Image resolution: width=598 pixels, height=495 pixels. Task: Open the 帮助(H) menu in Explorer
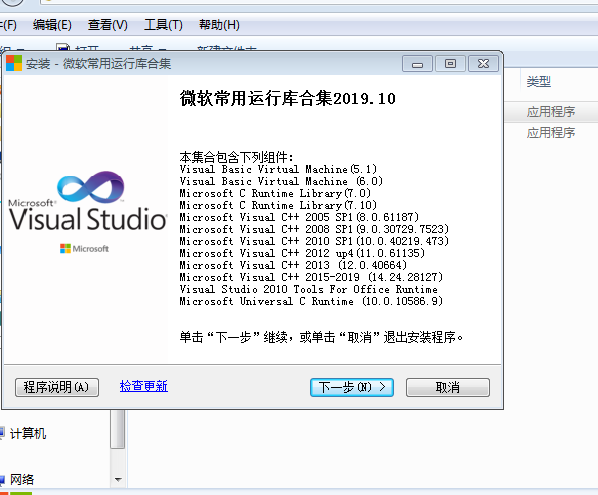[x=219, y=25]
